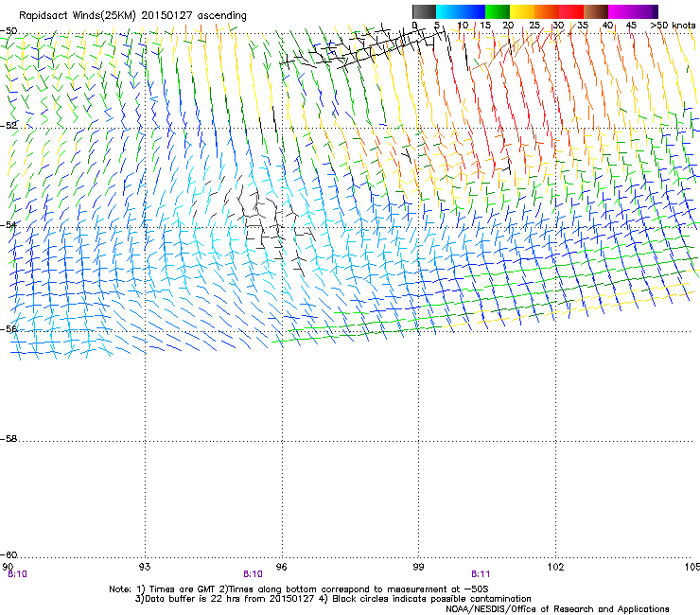Click the 'Rapidscat Winds(25KM) 20150127 ascending' title
This screenshot has height=615, width=700.
tap(132, 16)
